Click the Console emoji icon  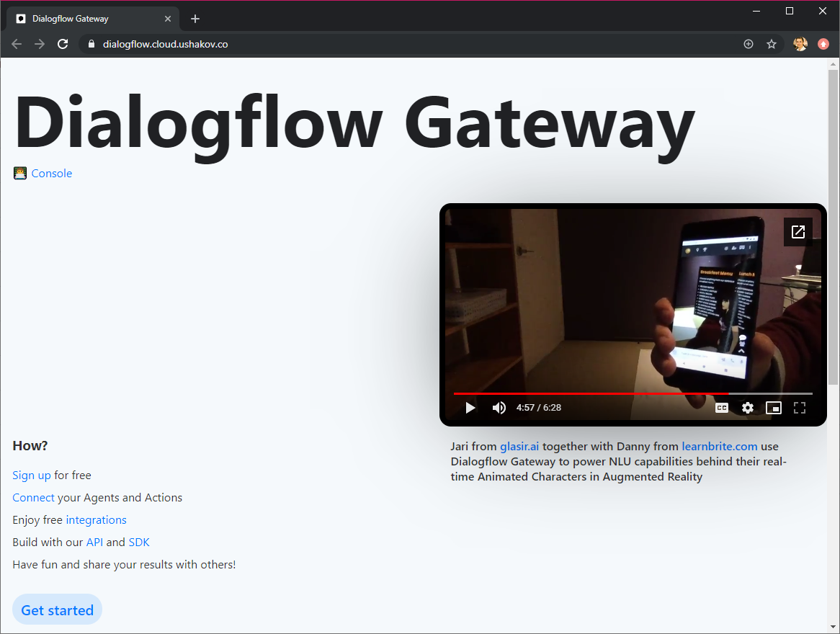click(x=20, y=173)
